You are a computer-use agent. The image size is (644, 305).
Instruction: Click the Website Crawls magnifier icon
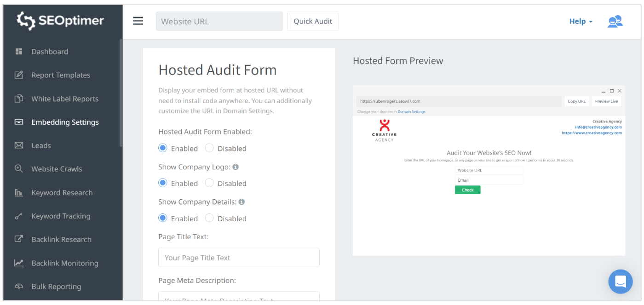tap(19, 169)
